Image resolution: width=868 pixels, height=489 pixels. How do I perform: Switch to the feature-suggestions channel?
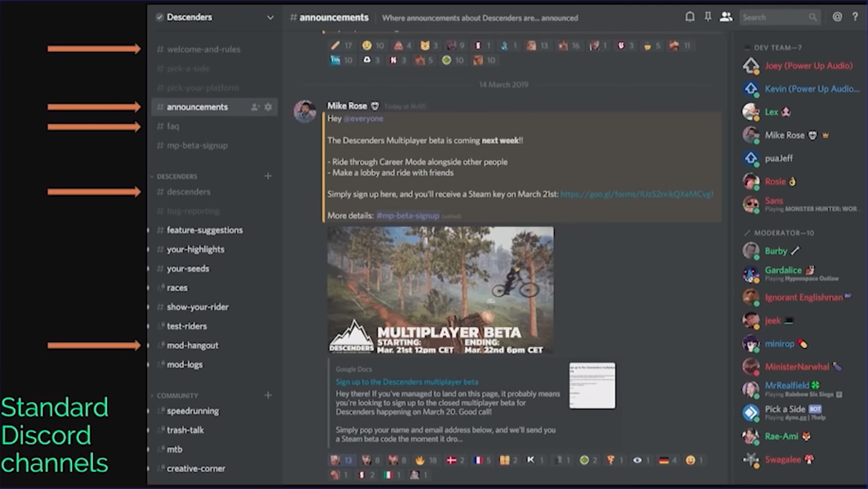pyautogui.click(x=214, y=230)
